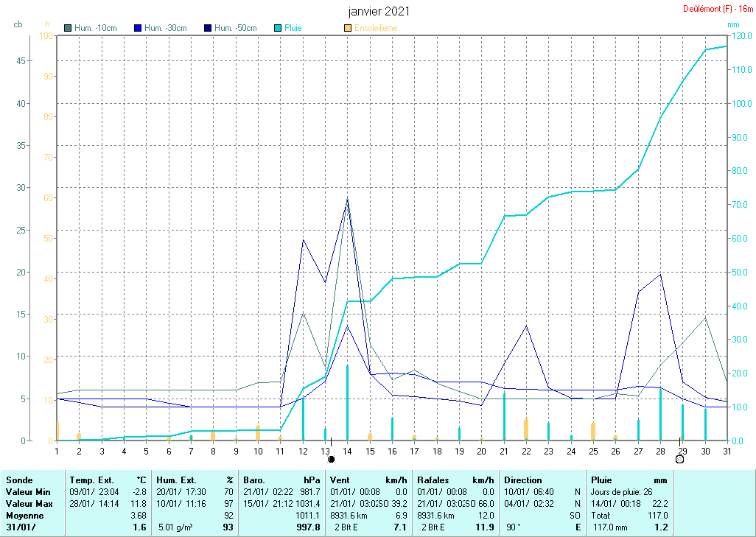Click day 31 on the x-axis
756x537 pixels.
(727, 451)
